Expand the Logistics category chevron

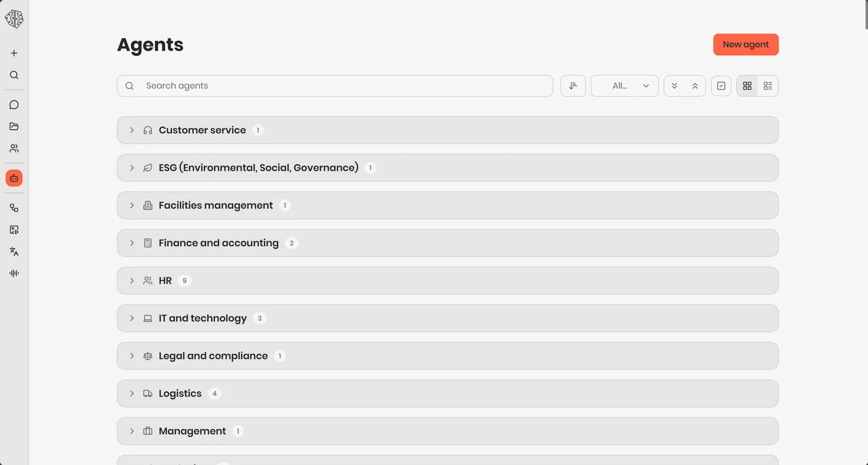pyautogui.click(x=132, y=393)
